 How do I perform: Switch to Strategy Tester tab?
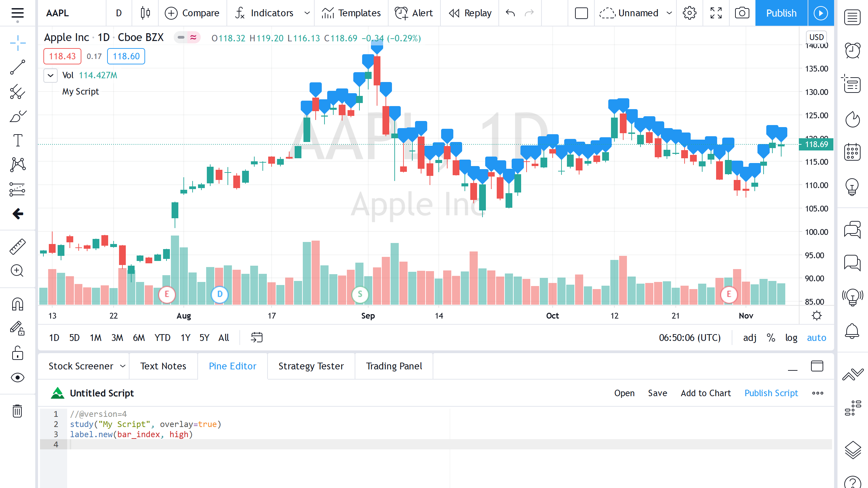click(311, 366)
